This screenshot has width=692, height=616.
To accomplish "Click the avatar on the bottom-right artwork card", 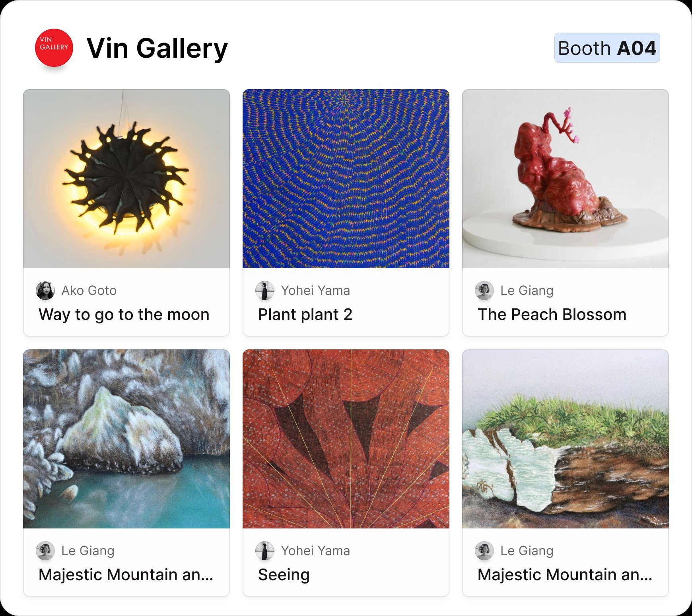I will [484, 551].
